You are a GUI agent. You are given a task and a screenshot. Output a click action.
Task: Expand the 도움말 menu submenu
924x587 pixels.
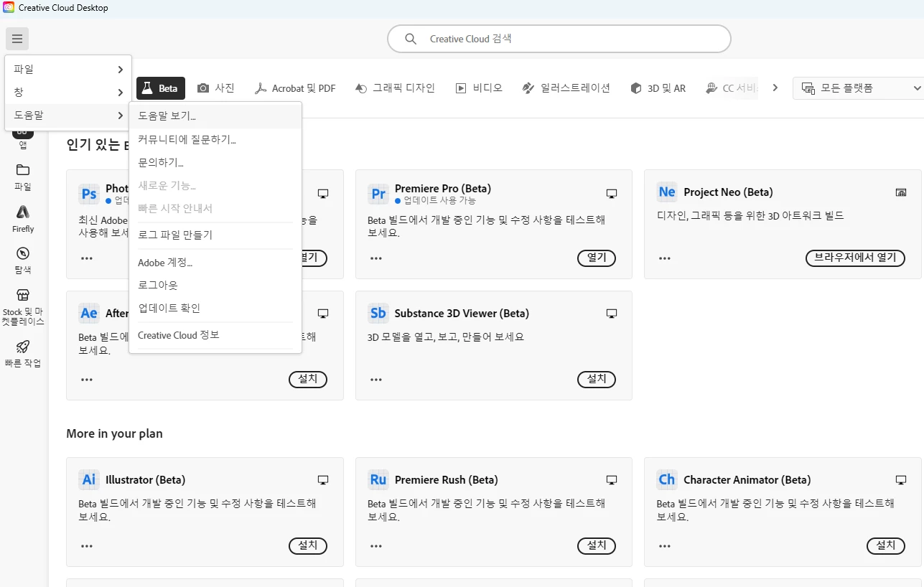click(68, 116)
